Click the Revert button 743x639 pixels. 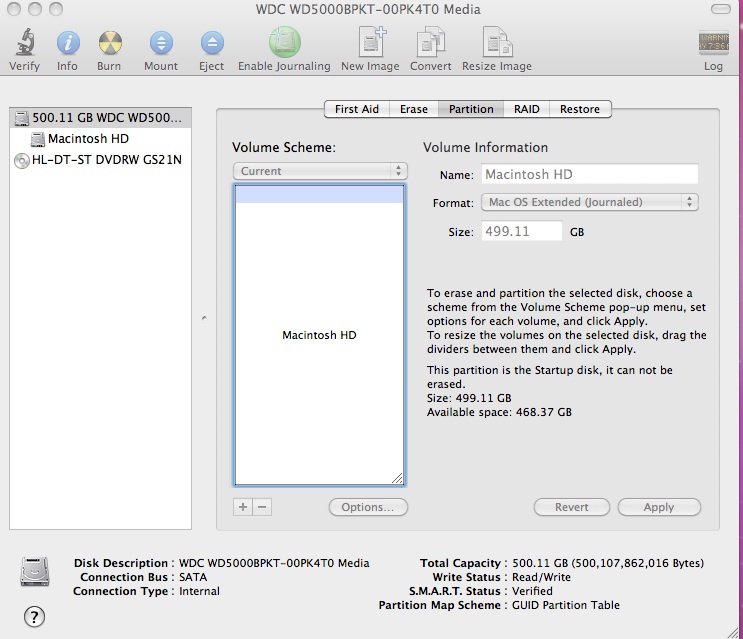571,507
